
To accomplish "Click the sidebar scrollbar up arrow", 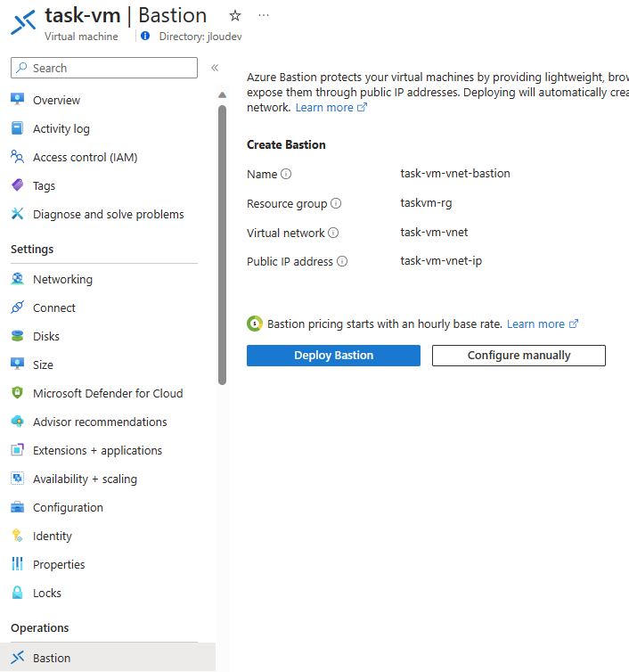I will coord(222,95).
